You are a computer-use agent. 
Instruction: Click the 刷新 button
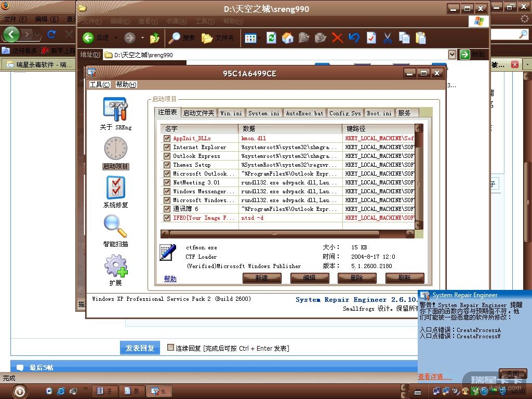[405, 278]
